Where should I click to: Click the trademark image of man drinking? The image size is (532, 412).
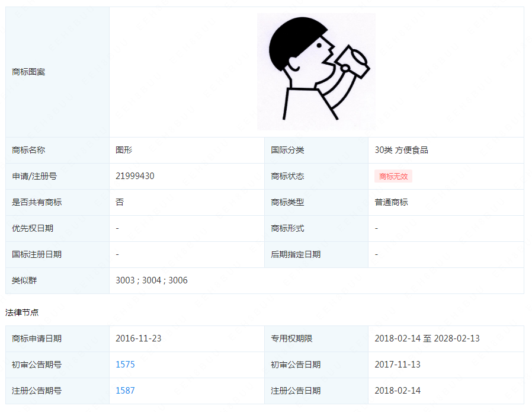point(316,72)
